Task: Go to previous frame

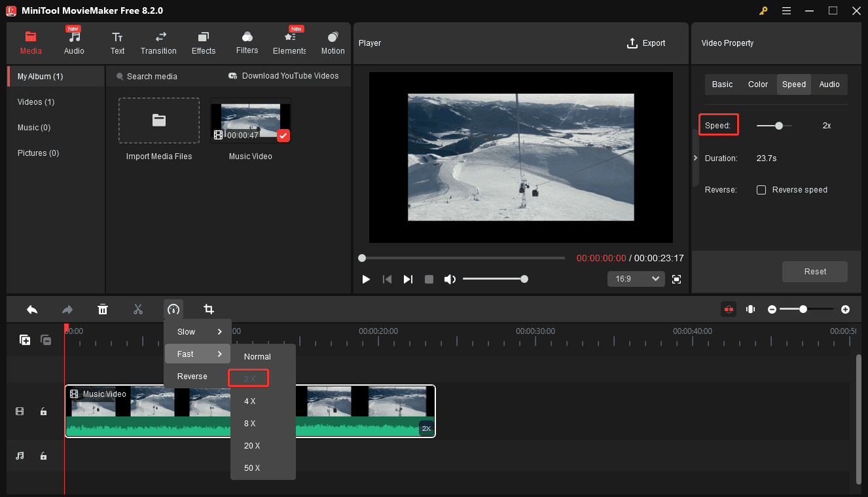Action: click(x=387, y=280)
